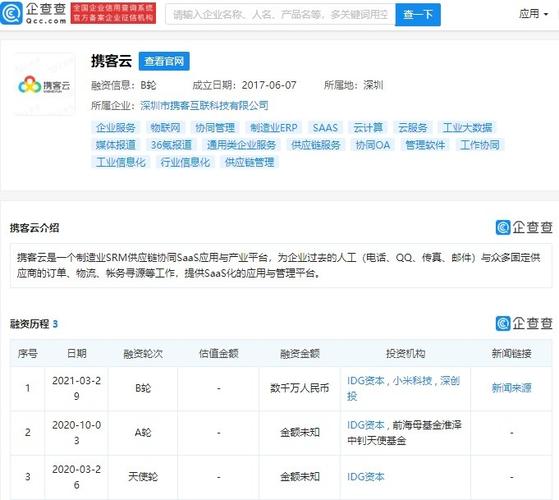Click the 携客云 company logo thumbnail
The image size is (559, 500).
(x=45, y=85)
